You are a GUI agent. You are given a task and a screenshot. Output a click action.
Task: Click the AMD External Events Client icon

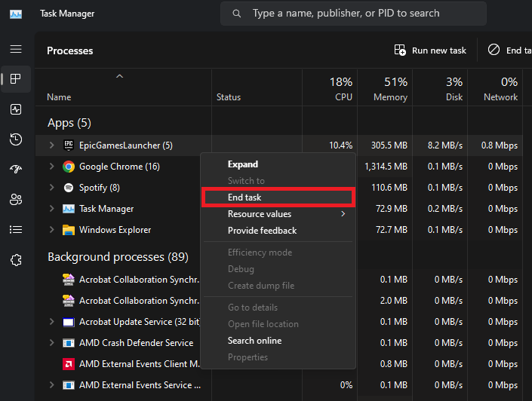69,364
